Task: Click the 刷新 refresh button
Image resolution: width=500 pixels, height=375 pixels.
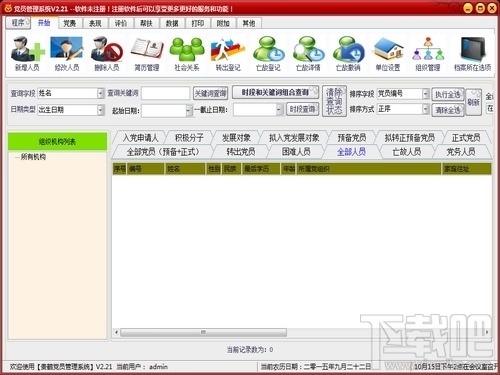Action: coord(474,102)
